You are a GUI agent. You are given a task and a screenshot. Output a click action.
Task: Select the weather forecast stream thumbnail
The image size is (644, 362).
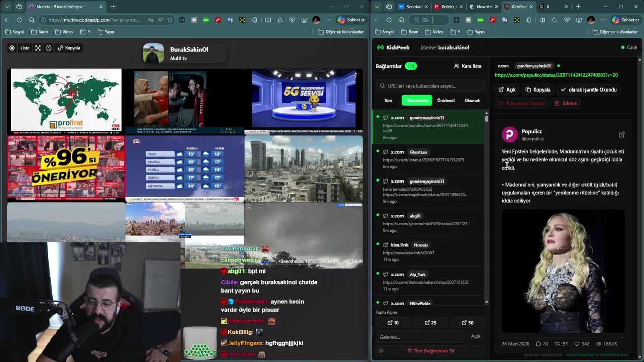pyautogui.click(x=185, y=168)
